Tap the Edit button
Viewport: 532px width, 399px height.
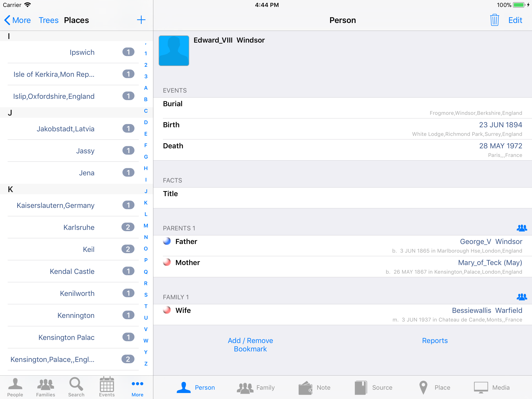tap(515, 20)
